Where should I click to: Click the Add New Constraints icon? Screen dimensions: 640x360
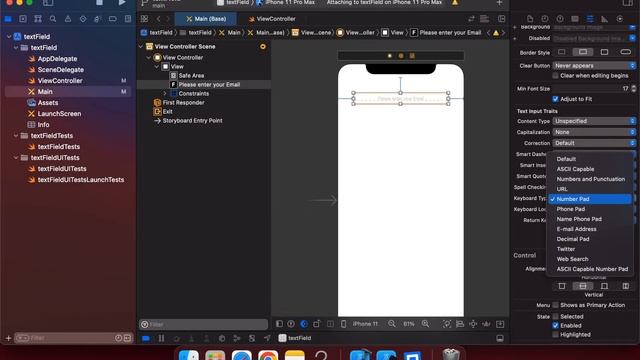(x=473, y=324)
